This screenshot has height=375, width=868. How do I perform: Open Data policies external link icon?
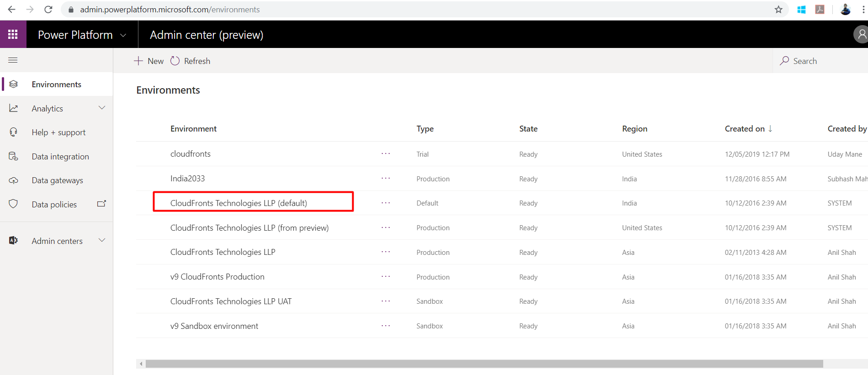pos(101,204)
